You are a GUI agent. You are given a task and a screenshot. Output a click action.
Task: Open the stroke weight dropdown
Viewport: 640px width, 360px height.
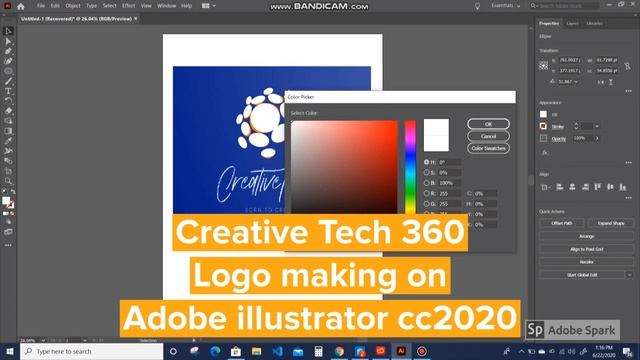click(597, 127)
